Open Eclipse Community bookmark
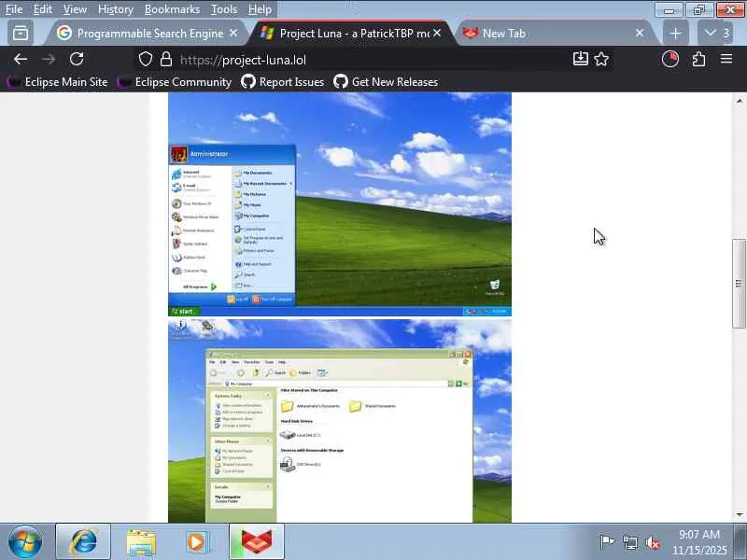The image size is (747, 560). [175, 82]
